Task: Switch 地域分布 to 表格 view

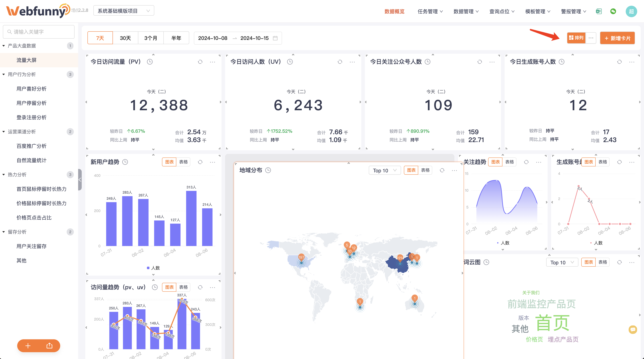Action: tap(425, 170)
